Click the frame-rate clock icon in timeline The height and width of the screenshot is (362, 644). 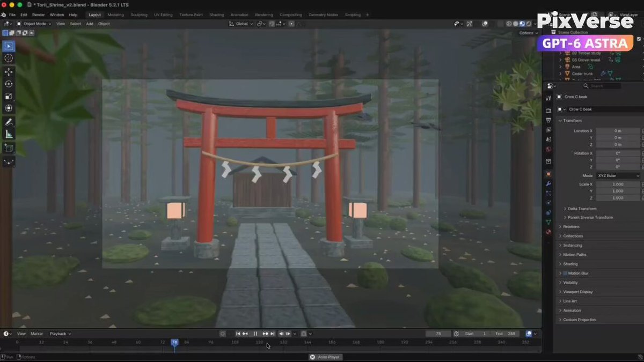(456, 334)
